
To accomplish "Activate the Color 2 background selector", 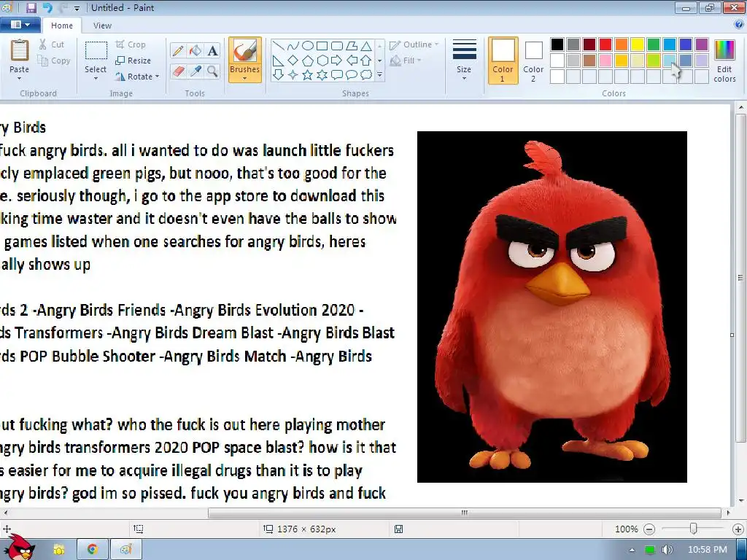I will (533, 61).
